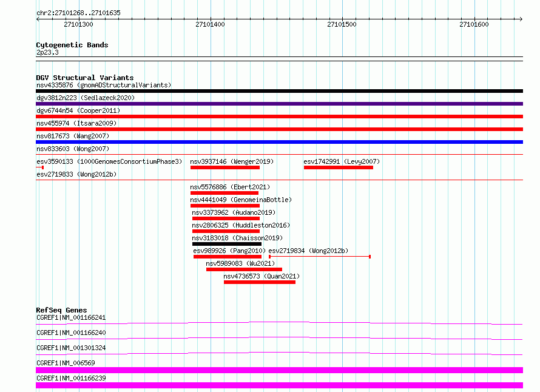This screenshot has width=540, height=392.
Task: Open variant nsv2806325 (Huddleston2016)
Action: pyautogui.click(x=241, y=225)
